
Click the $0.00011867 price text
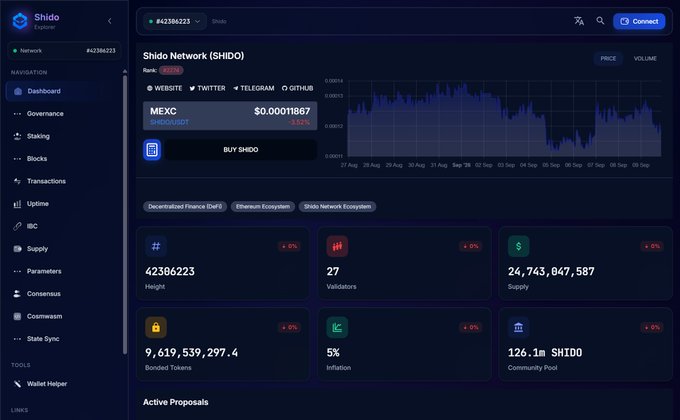[x=282, y=112]
